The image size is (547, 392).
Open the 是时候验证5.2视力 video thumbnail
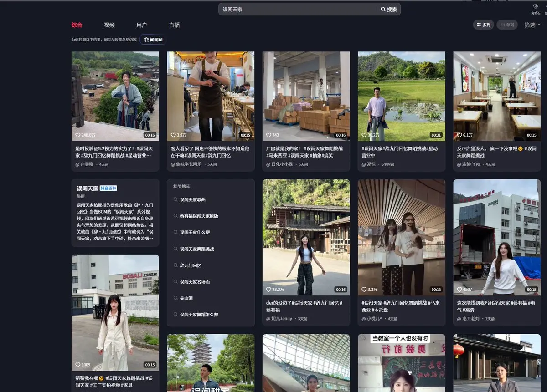click(115, 96)
